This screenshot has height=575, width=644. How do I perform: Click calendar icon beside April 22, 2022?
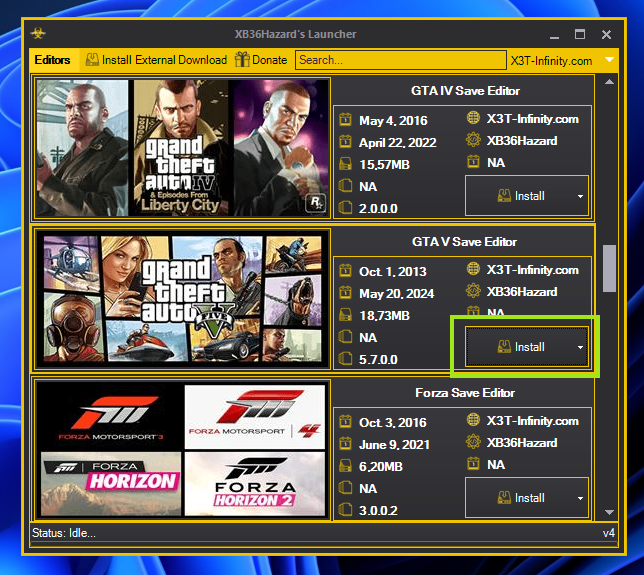tap(345, 142)
